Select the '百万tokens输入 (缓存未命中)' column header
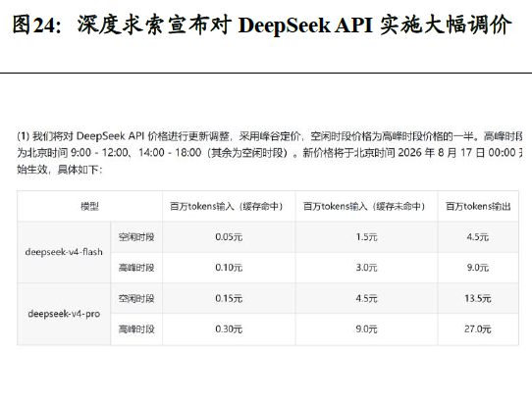Screen dimensions: 532x402 coord(366,206)
